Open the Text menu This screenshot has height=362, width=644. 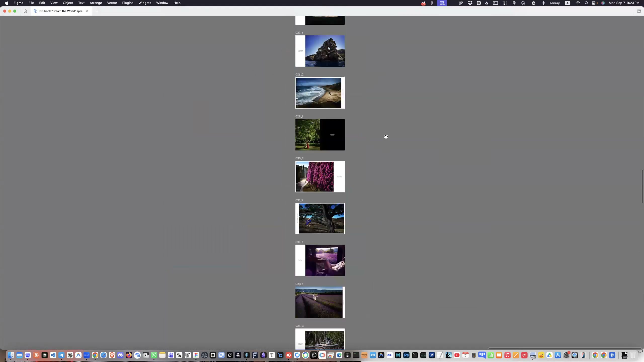(81, 3)
